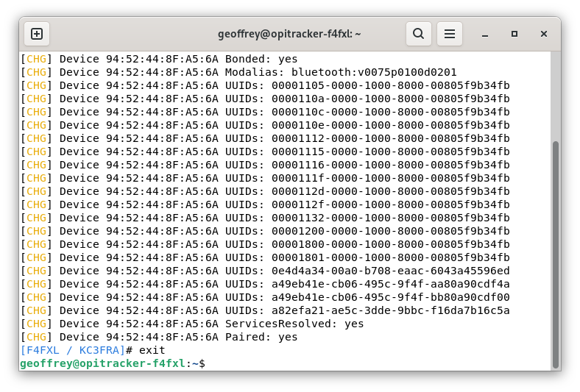Open the hamburger main menu
The image size is (580, 392).
click(x=449, y=34)
